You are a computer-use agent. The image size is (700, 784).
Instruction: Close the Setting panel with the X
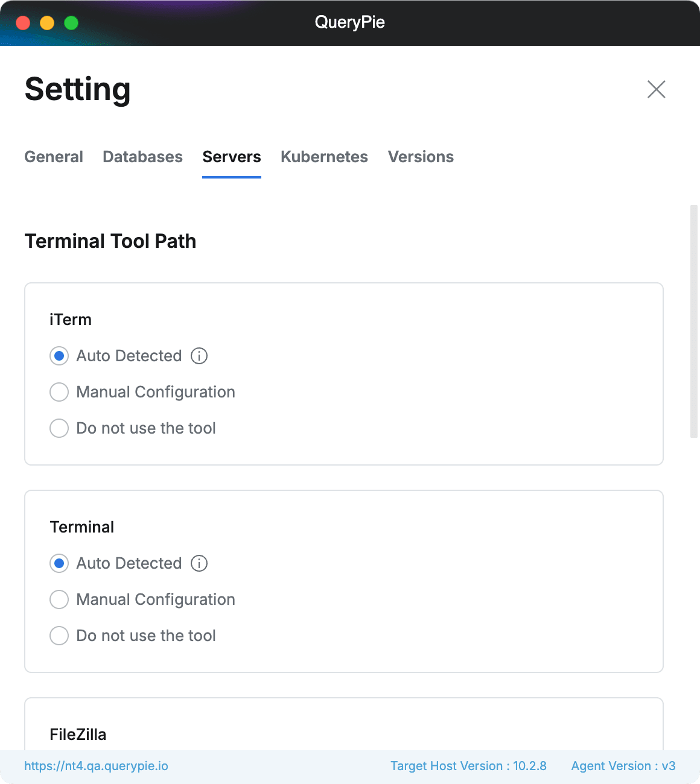click(656, 89)
